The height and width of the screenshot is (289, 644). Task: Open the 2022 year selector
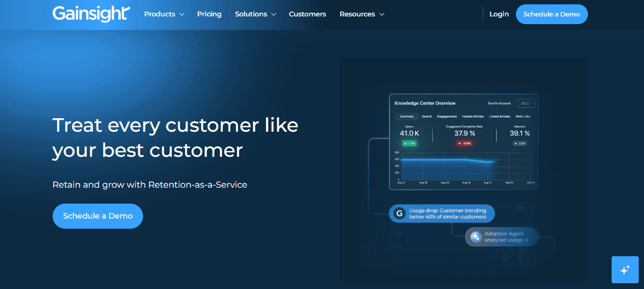[x=526, y=103]
